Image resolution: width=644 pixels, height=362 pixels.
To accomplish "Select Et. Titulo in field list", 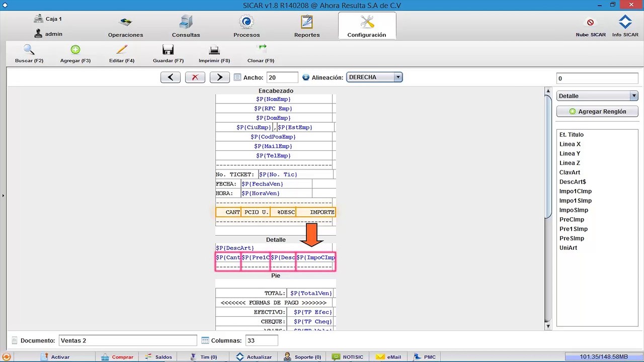I will (x=572, y=135).
